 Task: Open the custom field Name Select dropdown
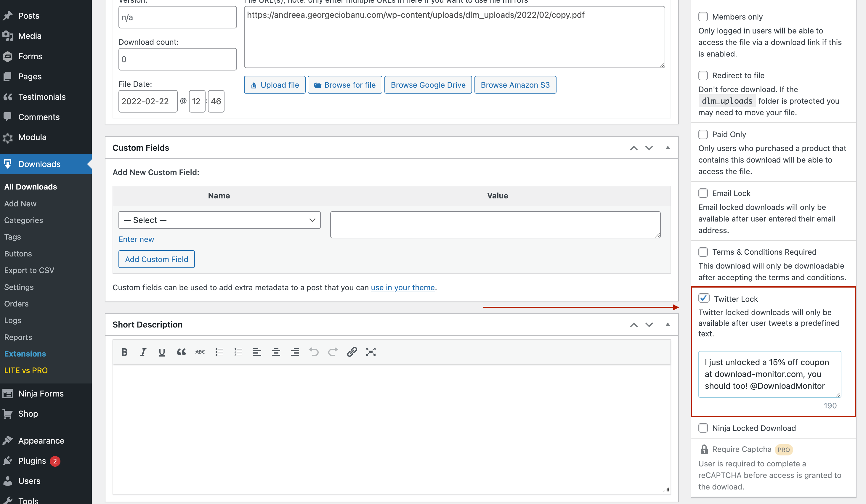[219, 220]
